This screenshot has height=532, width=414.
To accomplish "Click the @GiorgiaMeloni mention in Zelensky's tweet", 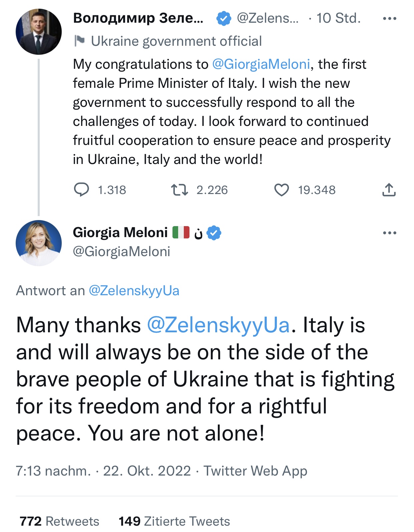I will click(x=261, y=64).
